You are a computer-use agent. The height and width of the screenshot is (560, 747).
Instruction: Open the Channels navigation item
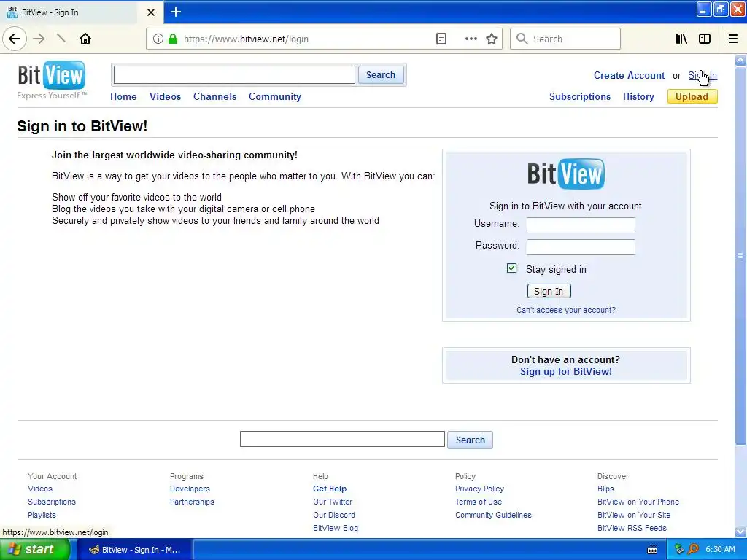pyautogui.click(x=215, y=96)
